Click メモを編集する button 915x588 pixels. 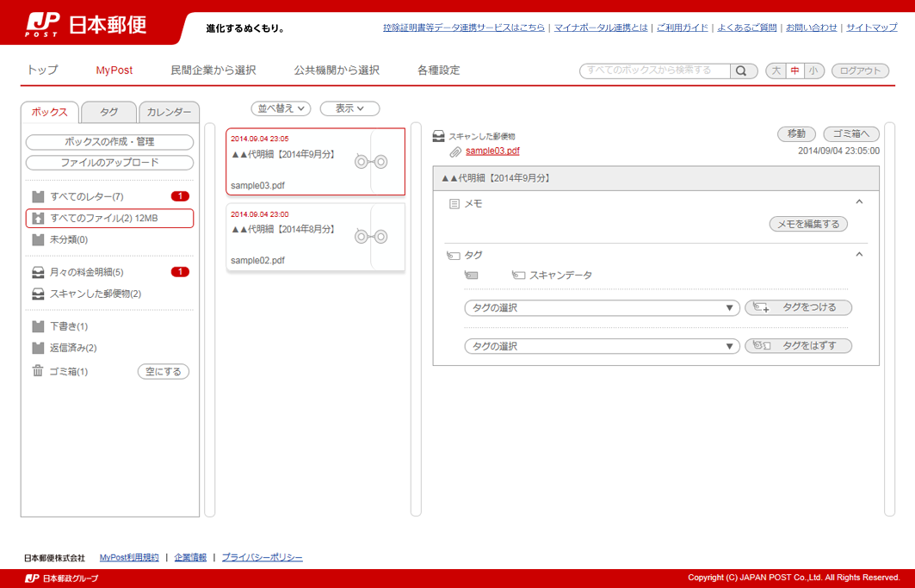pos(808,224)
